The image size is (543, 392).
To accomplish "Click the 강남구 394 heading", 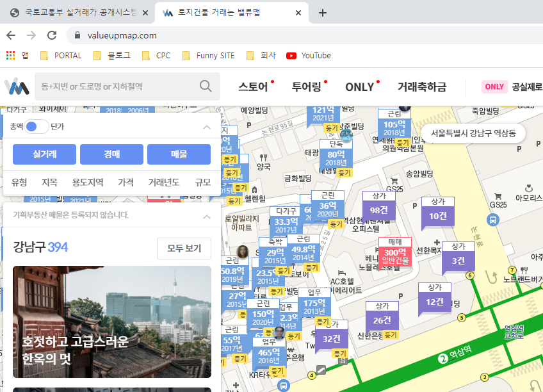I will (40, 247).
